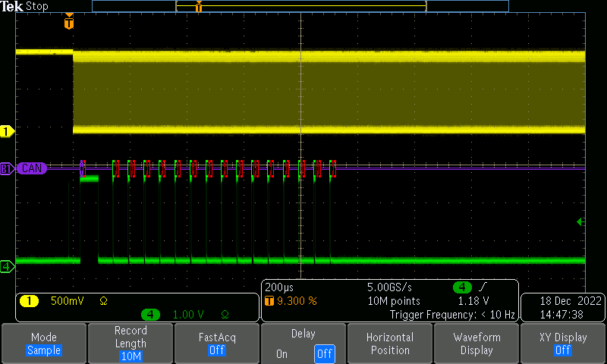Toggle the XY Display Off button
Image resolution: width=607 pixels, height=364 pixels.
coord(563,343)
